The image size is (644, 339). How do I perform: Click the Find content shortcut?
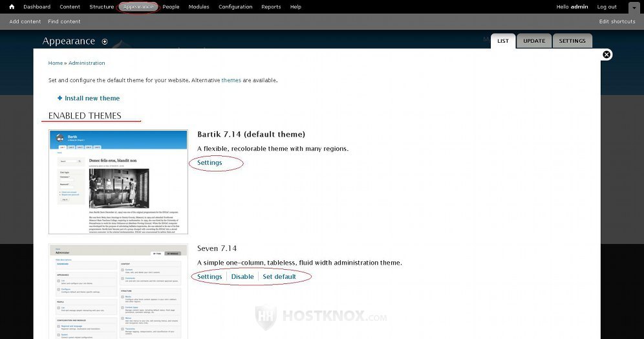point(64,21)
